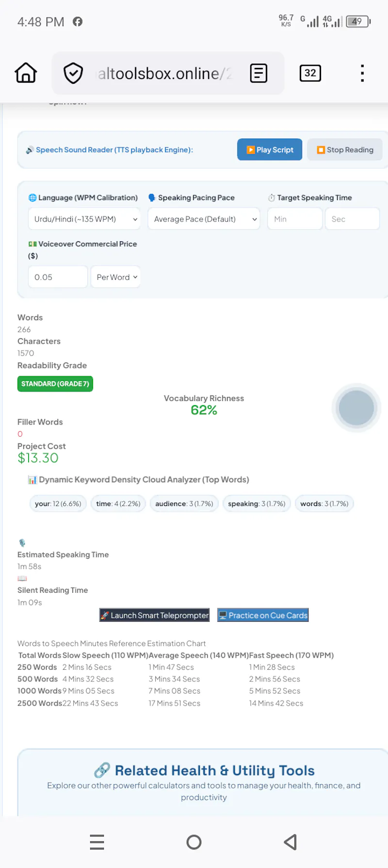Tap the Facebook notification icon in status bar
Image resolution: width=388 pixels, height=868 pixels.
coord(78,21)
